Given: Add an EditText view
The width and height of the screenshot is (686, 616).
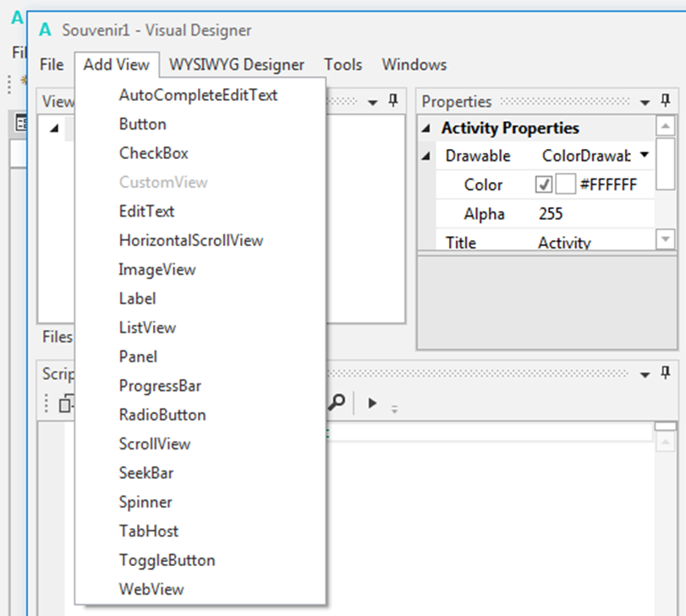Looking at the screenshot, I should 200,212.
